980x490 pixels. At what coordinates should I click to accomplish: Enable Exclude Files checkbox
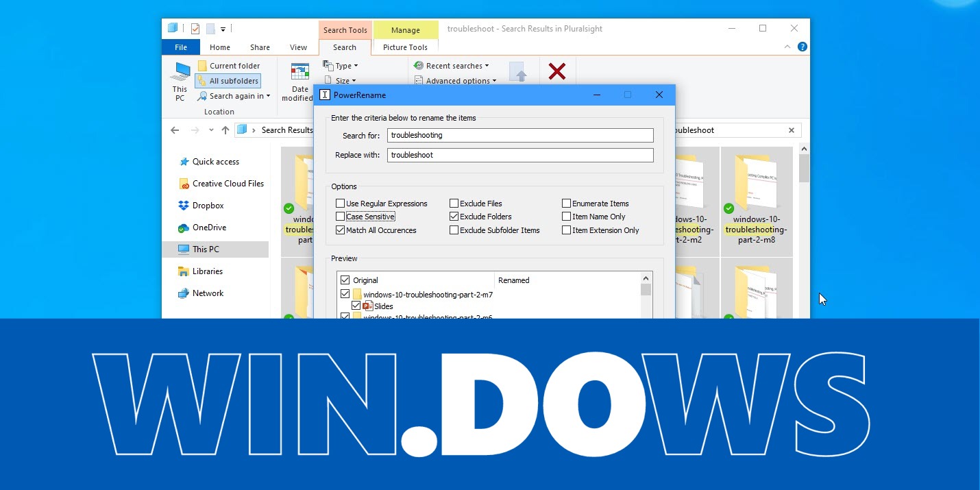[x=454, y=204]
